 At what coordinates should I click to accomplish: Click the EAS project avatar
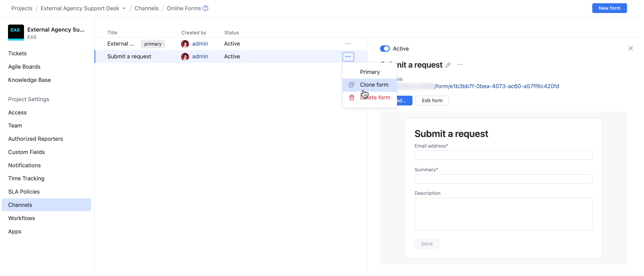16,32
